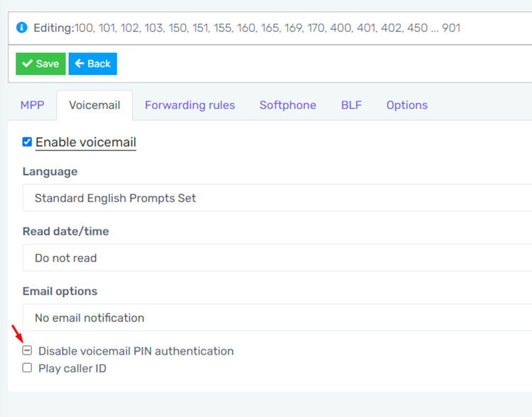The height and width of the screenshot is (417, 532).
Task: Go to the Options tab
Action: 407,105
